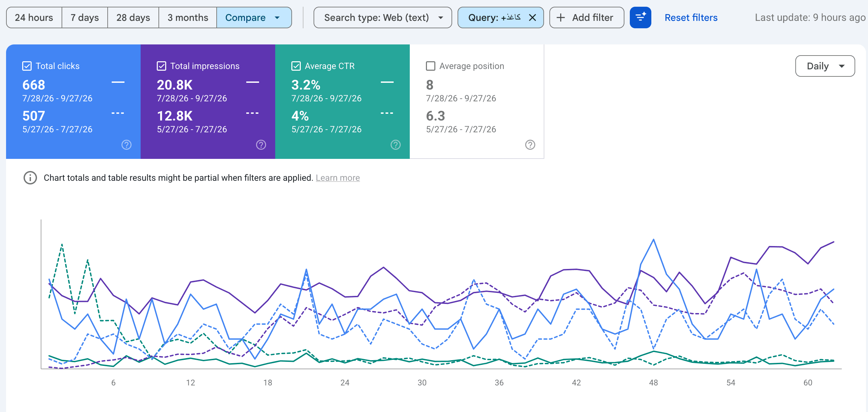Click the AI filter suggestions icon button
Screen dimensions: 868x412
pyautogui.click(x=640, y=18)
